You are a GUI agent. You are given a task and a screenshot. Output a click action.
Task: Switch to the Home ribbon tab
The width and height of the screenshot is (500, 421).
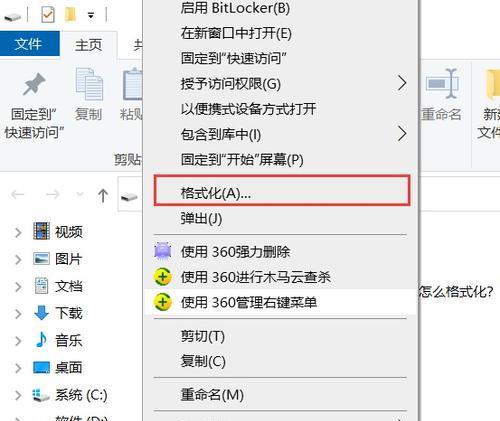click(x=88, y=45)
